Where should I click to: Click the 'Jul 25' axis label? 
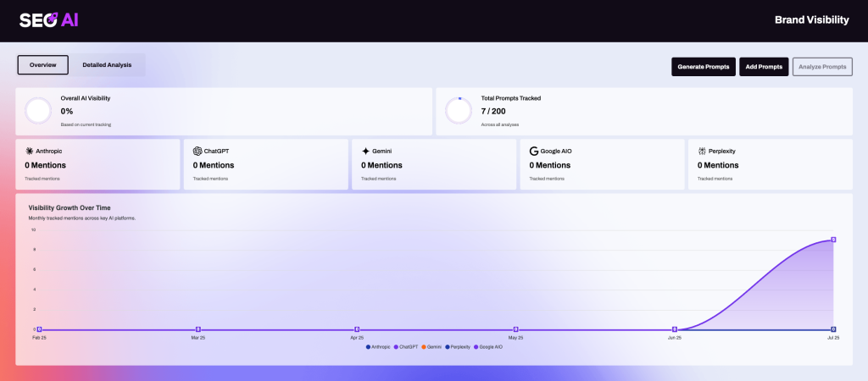click(x=834, y=337)
